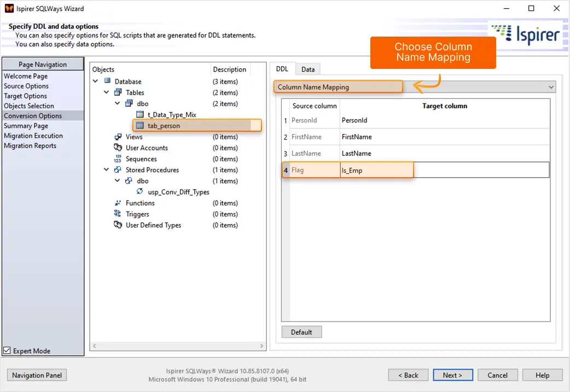Select the Views tree item

tap(134, 137)
